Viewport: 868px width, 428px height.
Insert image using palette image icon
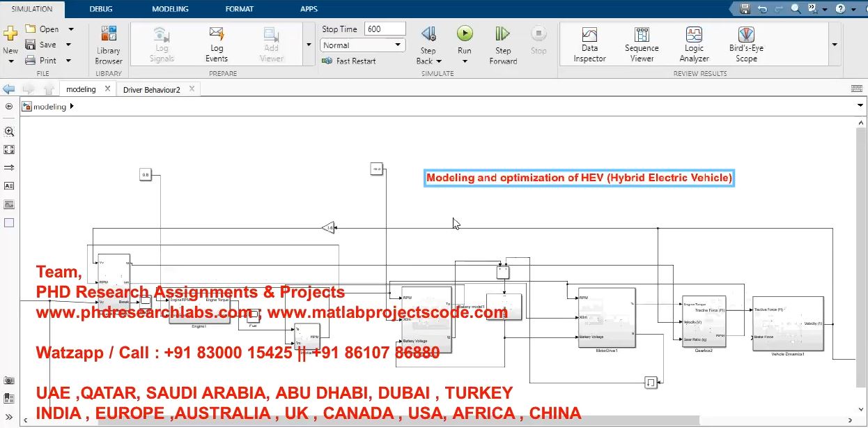(x=9, y=205)
